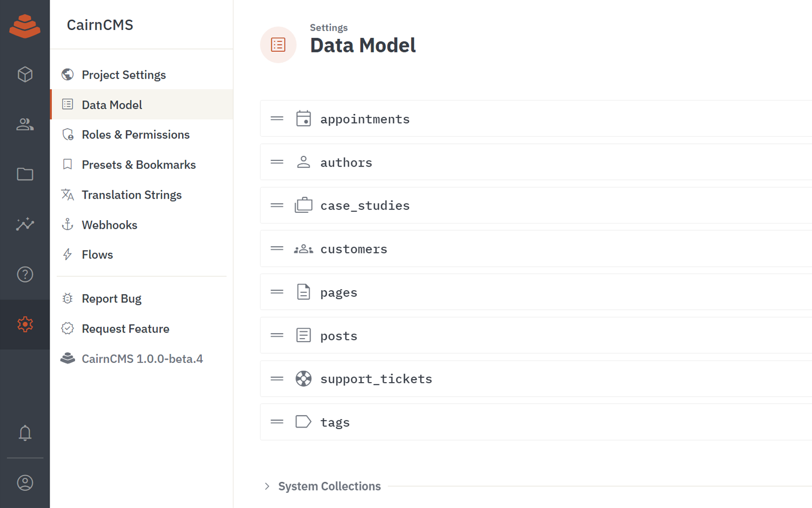Open the Help question mark icon
Image resolution: width=812 pixels, height=508 pixels.
click(x=25, y=274)
